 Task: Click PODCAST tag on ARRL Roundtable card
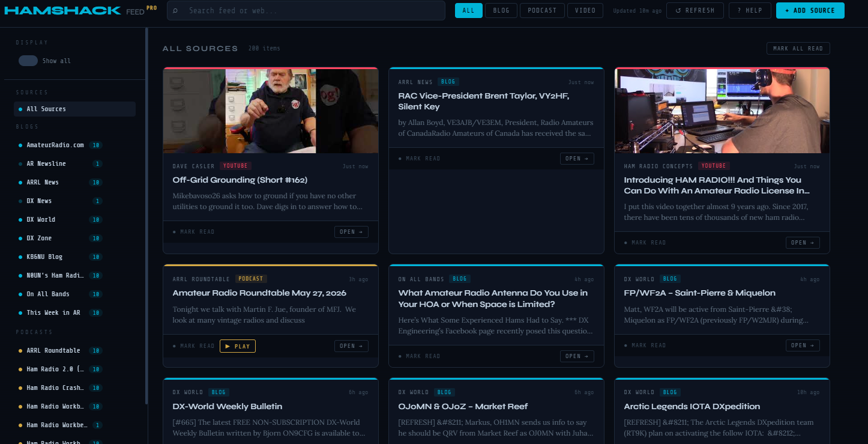[x=252, y=279]
